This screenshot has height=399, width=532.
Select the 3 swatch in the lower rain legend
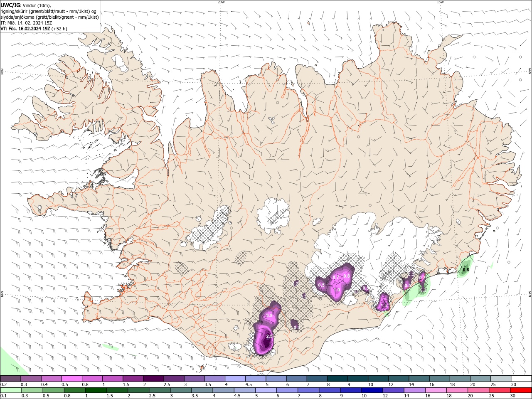coord(181,390)
